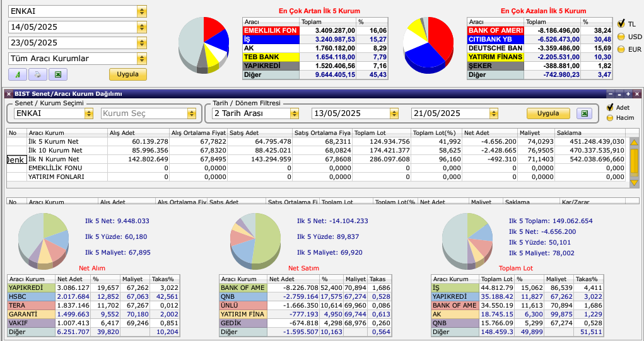Click Excel export icon in BIST window filter bar
The width and height of the screenshot is (644, 341).
click(584, 113)
